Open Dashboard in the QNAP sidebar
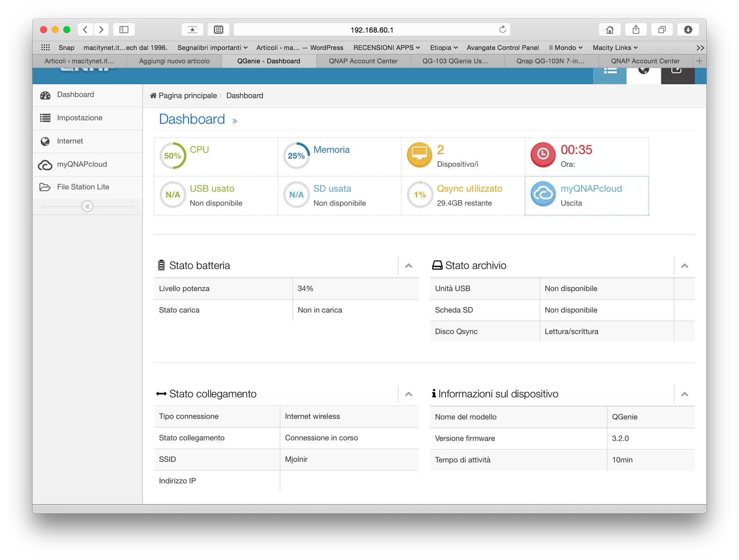The image size is (739, 560). point(87,95)
